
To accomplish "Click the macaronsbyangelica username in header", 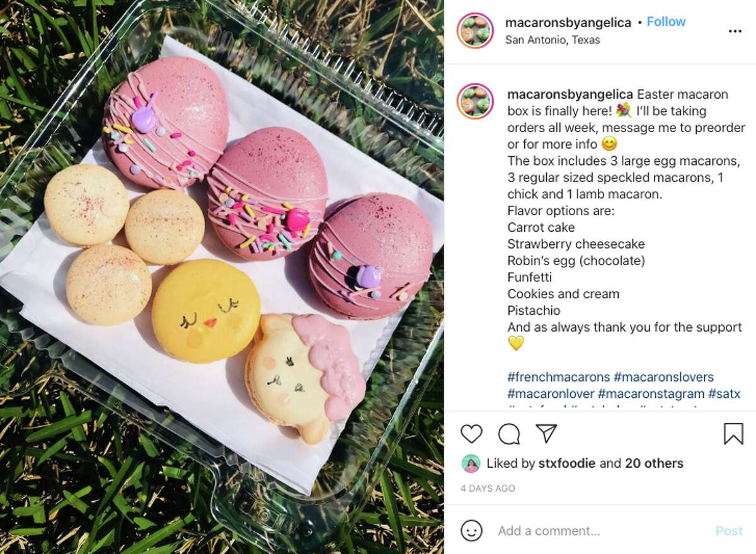I will click(x=568, y=23).
